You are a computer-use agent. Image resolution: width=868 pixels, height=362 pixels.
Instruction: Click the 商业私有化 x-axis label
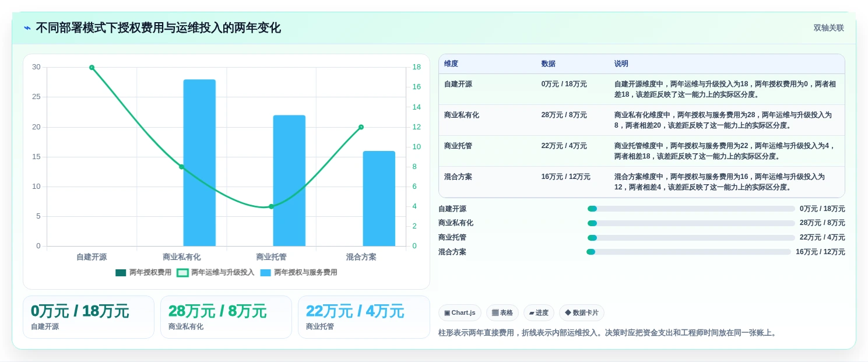click(x=181, y=257)
